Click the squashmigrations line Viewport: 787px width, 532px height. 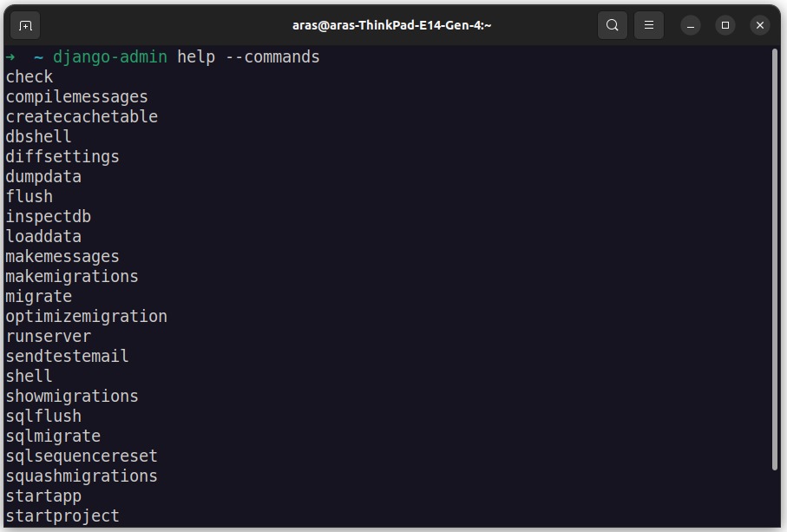coord(82,476)
